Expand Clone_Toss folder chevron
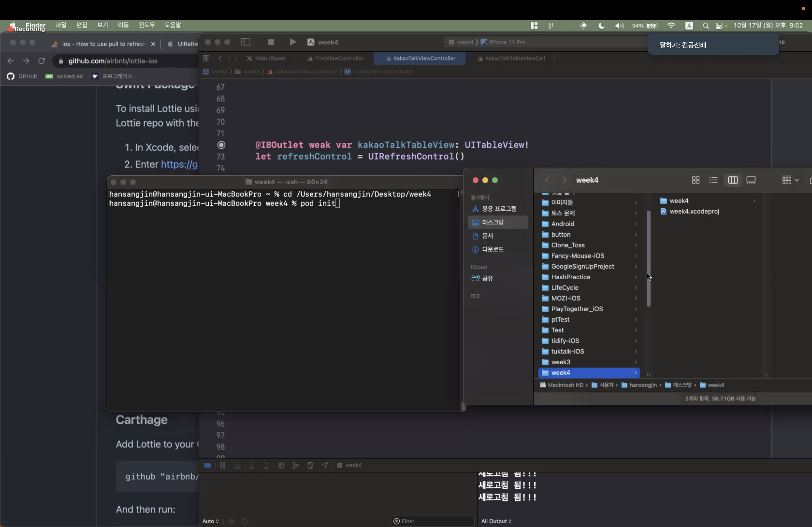Viewport: 812px width, 527px height. [636, 245]
